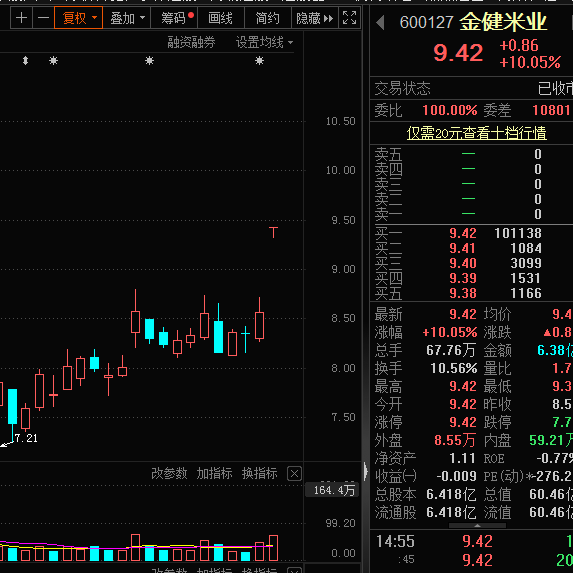573x573 pixels.
Task: Close the volume indicator panel
Action: [x=294, y=474]
